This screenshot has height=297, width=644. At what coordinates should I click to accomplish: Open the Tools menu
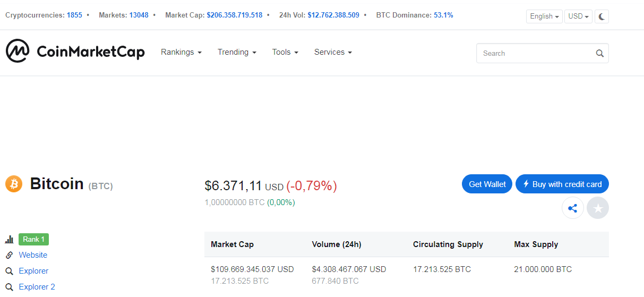285,52
